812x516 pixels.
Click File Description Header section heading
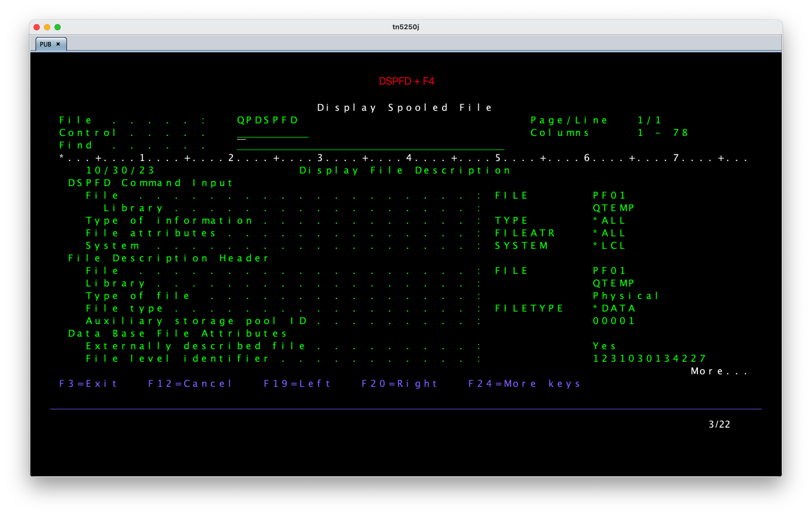coord(168,258)
